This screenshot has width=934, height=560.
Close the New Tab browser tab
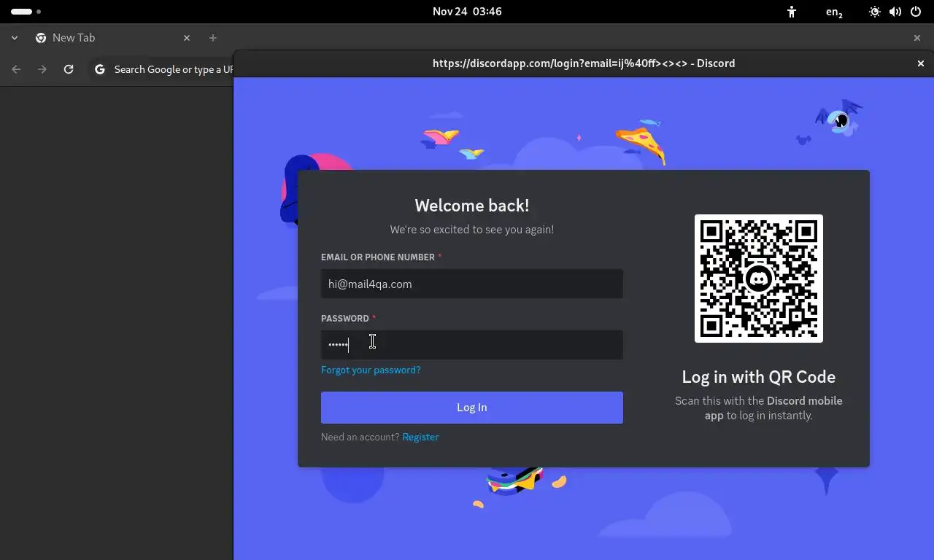coord(187,38)
